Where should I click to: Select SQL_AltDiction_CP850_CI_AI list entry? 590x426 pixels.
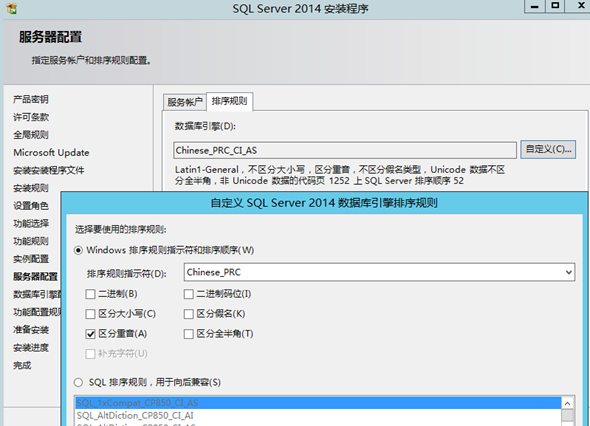pyautogui.click(x=318, y=415)
